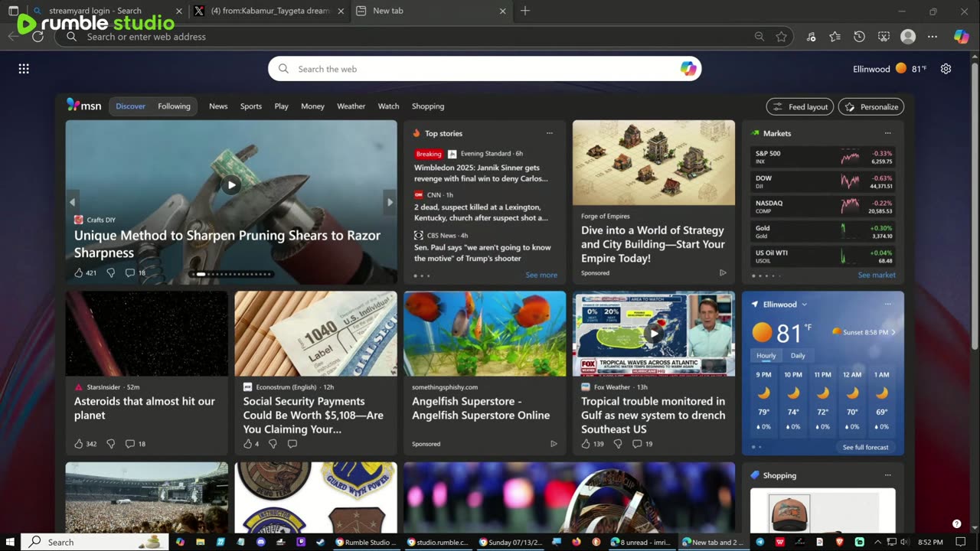Go to next carousel story
The width and height of the screenshot is (980, 551).
(390, 202)
